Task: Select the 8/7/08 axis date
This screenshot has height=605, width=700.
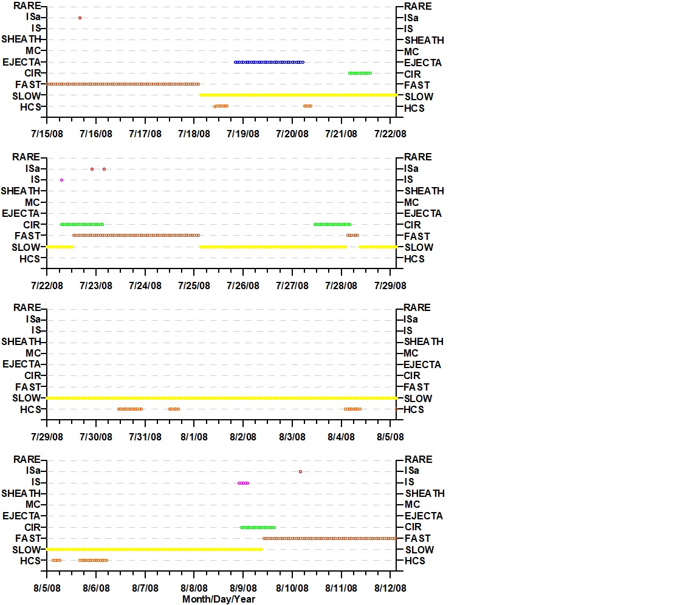Action: coord(145,588)
